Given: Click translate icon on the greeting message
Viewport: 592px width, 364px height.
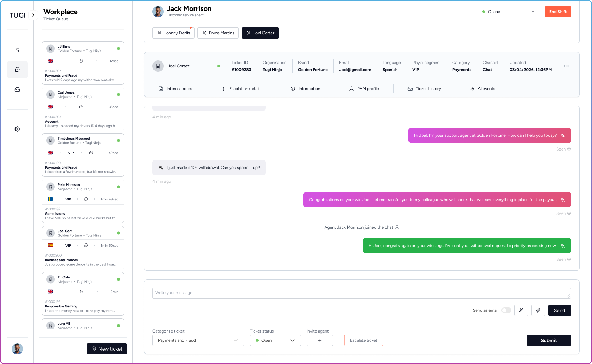Looking at the screenshot, I should [x=563, y=136].
